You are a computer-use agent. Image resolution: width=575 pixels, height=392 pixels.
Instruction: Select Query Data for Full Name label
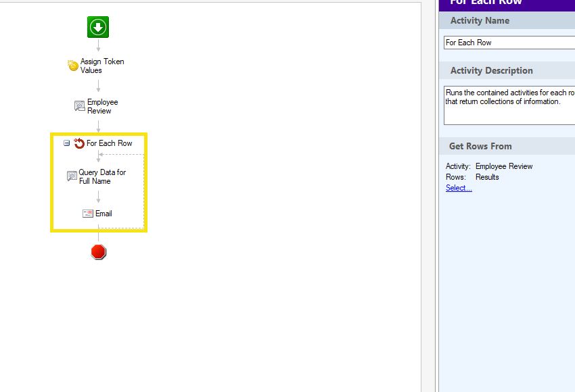tap(102, 176)
